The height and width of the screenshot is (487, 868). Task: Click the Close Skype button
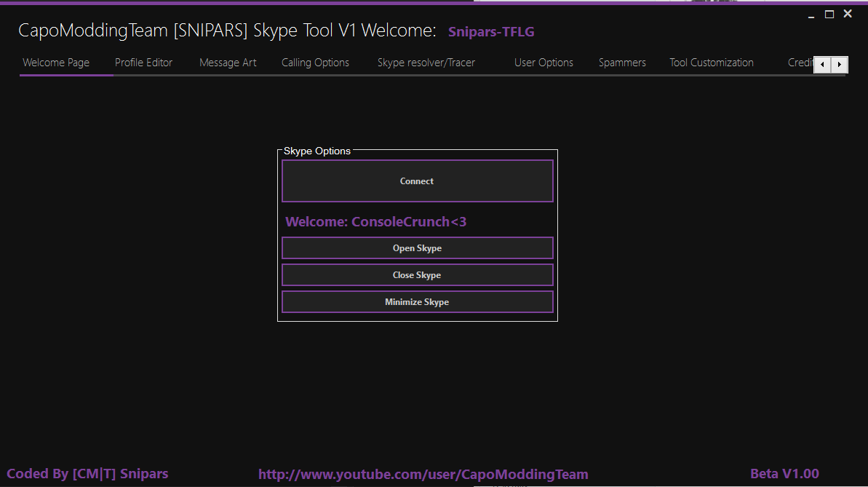[x=418, y=275]
